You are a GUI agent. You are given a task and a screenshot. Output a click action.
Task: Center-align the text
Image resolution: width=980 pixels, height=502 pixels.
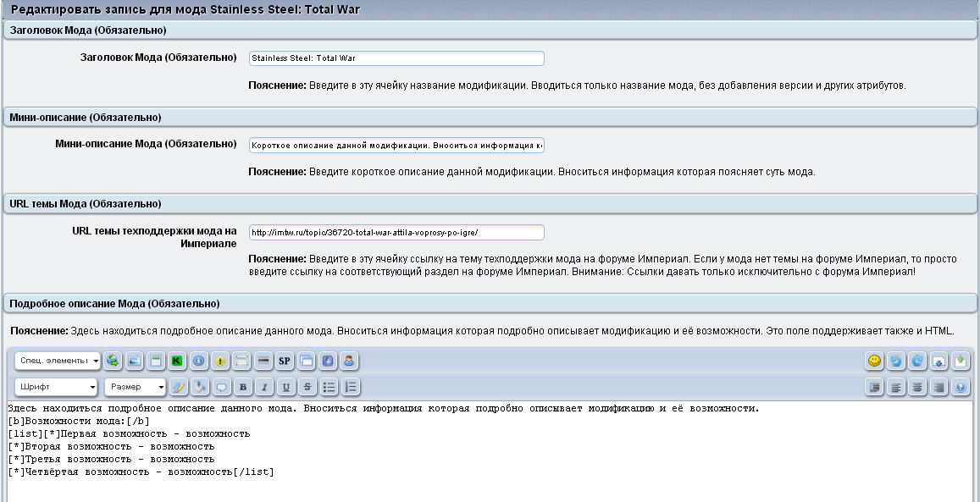click(x=916, y=387)
